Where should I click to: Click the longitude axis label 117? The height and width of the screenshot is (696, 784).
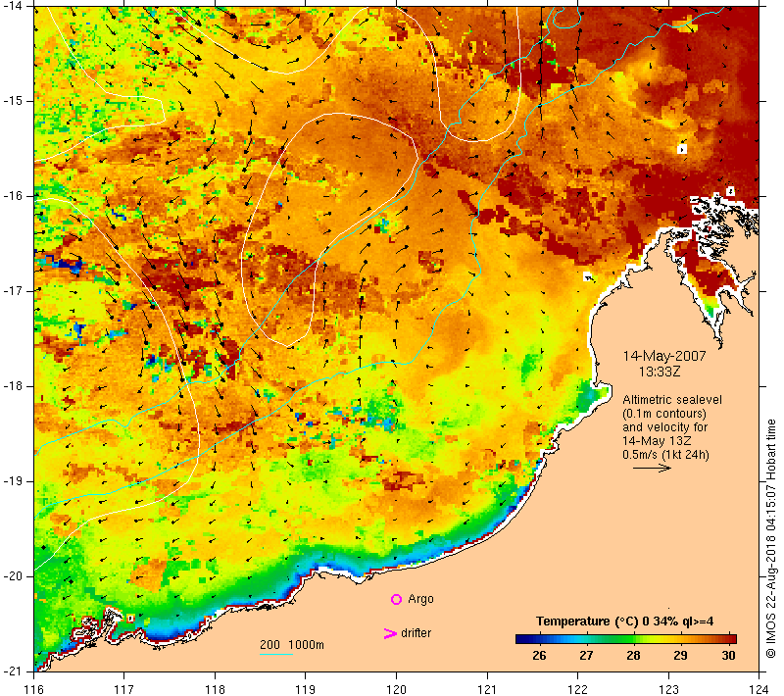point(124,689)
